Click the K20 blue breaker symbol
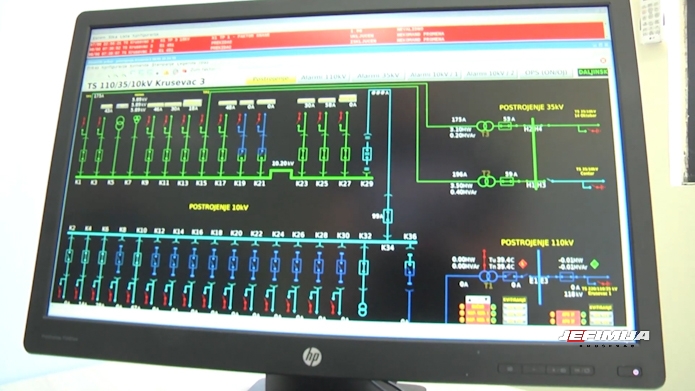This screenshot has width=695, height=391. tap(233, 264)
